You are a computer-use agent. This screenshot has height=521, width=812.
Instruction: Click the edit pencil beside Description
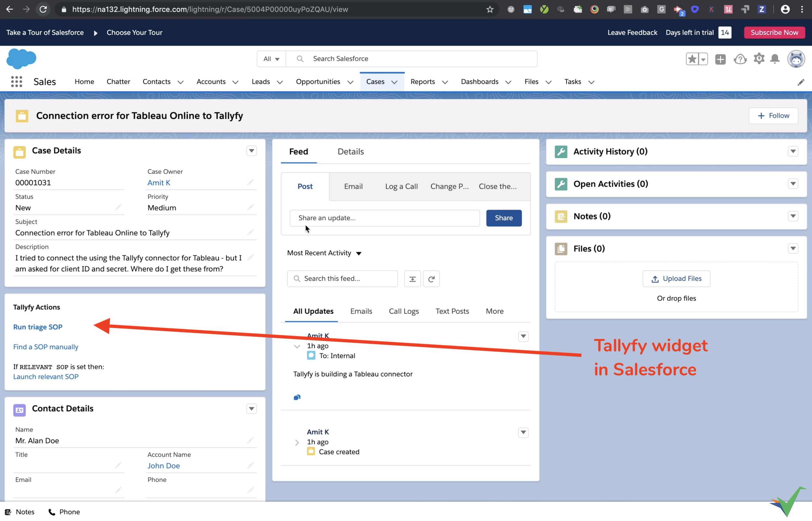point(251,258)
